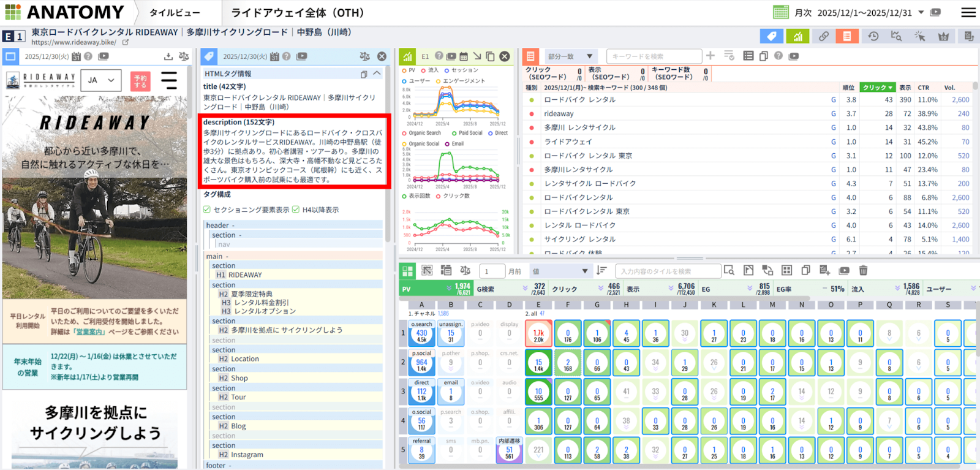Open the external link icon beside rideaway.bike URL
This screenshot has width=980, height=470.
pyautogui.click(x=126, y=42)
